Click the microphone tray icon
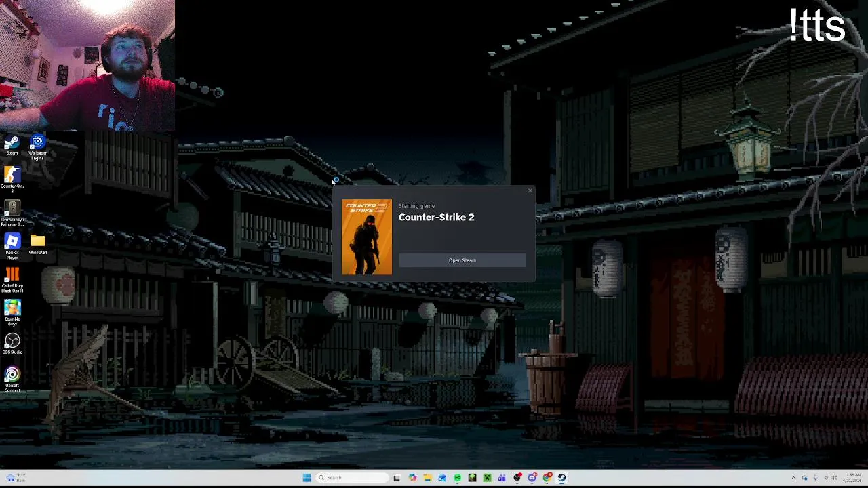The height and width of the screenshot is (488, 868). pos(815,478)
